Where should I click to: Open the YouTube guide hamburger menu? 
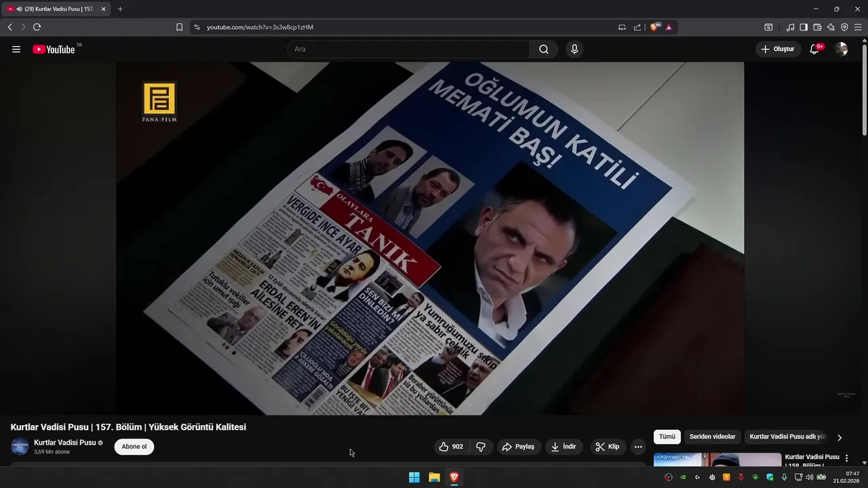point(16,49)
